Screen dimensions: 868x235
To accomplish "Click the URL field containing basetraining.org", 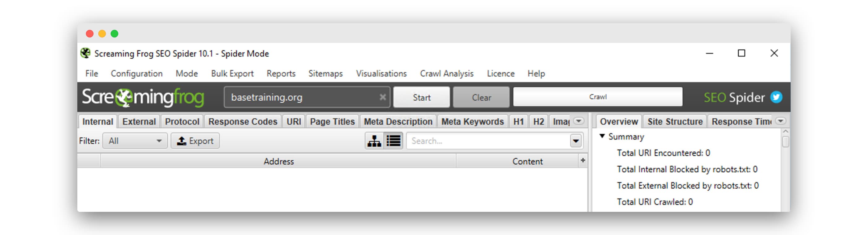I will tap(307, 97).
